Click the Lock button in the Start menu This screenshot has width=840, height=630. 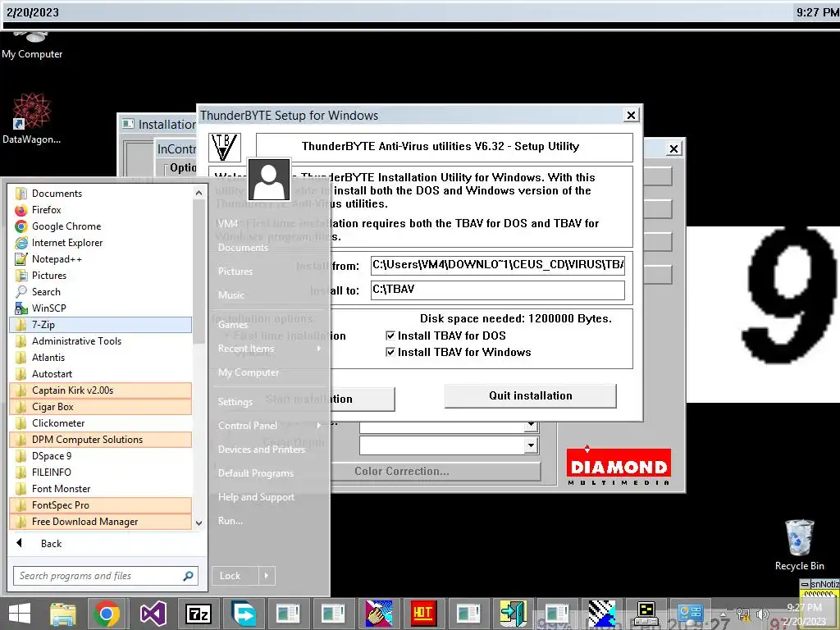click(x=235, y=576)
